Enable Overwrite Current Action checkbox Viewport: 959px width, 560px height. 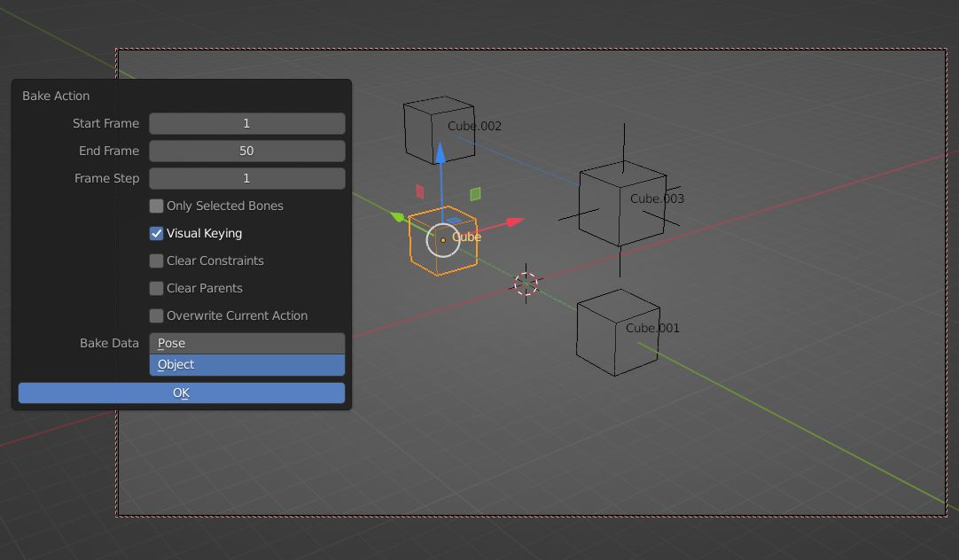[x=156, y=316]
